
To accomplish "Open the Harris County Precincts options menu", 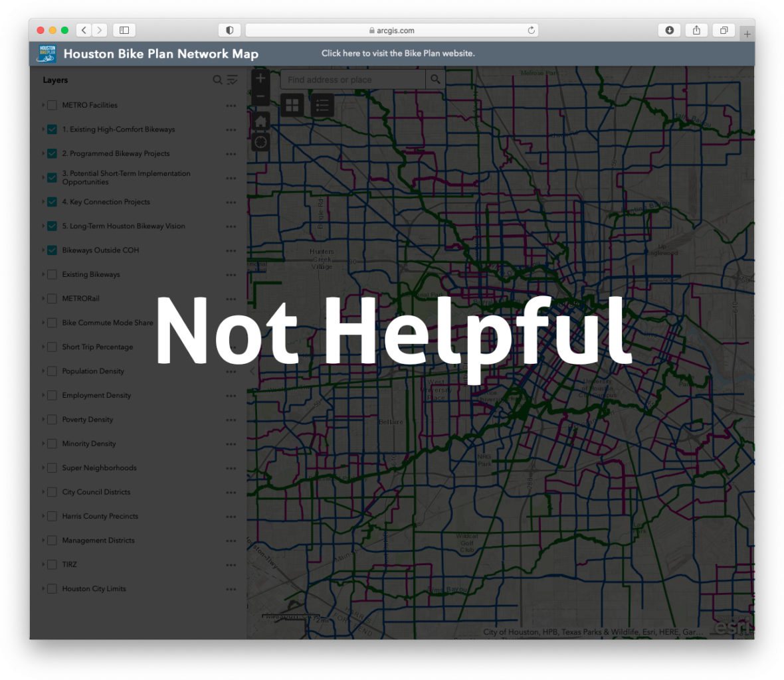I will coord(231,517).
